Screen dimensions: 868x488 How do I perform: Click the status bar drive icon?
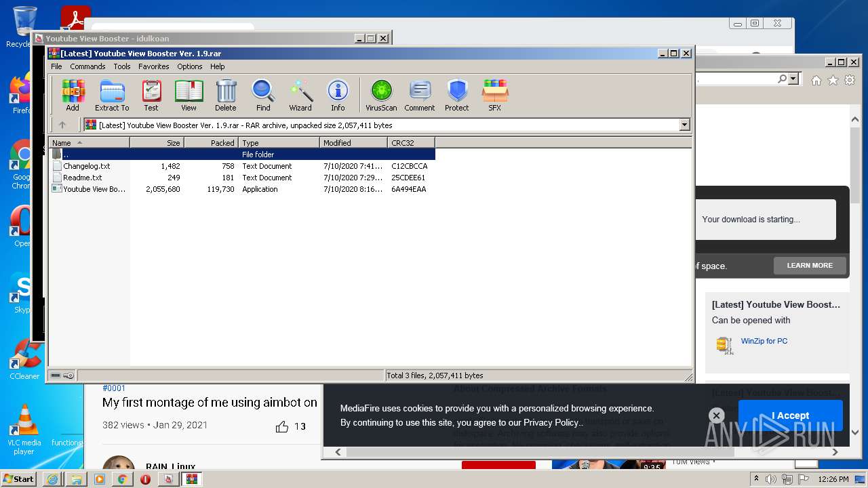[x=56, y=375]
